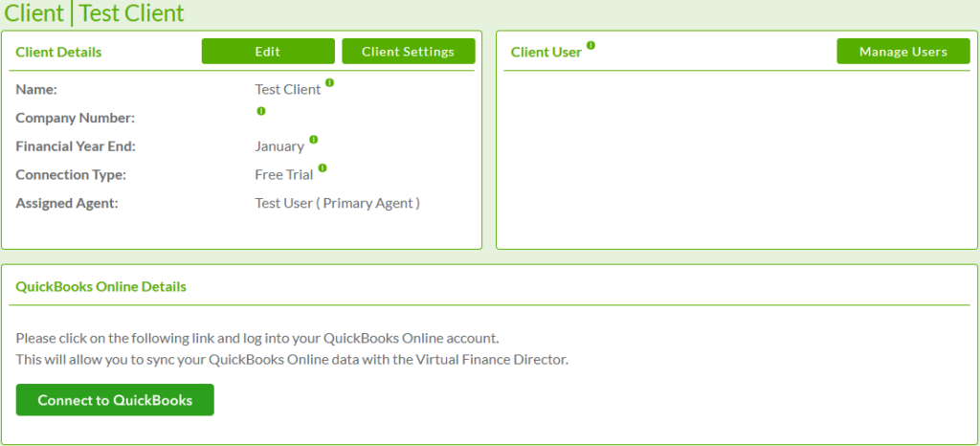This screenshot has height=446, width=980.
Task: Open the Manage Users page
Action: pyautogui.click(x=902, y=52)
